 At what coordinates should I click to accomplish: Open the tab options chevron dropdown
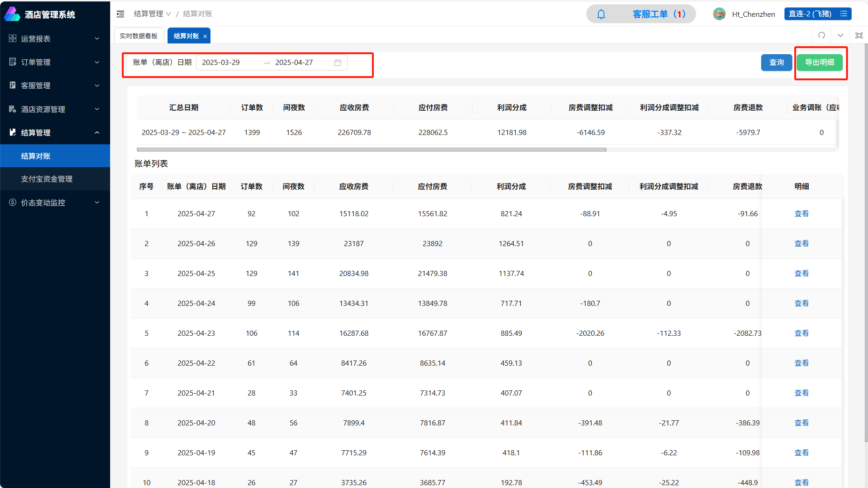point(840,35)
